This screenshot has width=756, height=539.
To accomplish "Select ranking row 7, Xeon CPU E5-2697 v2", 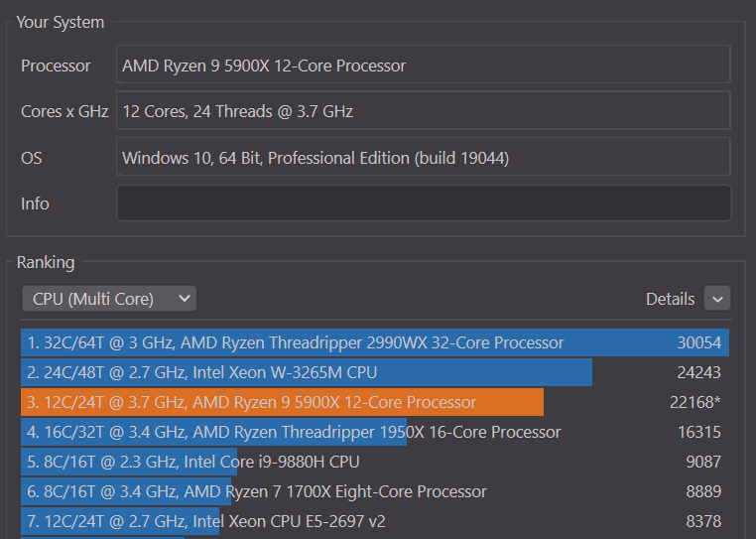I will tap(375, 521).
